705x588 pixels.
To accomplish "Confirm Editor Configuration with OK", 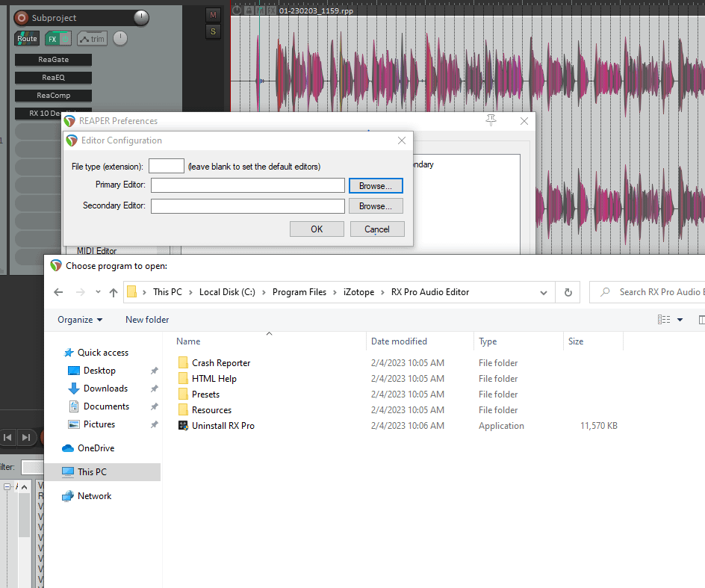I will [x=317, y=229].
